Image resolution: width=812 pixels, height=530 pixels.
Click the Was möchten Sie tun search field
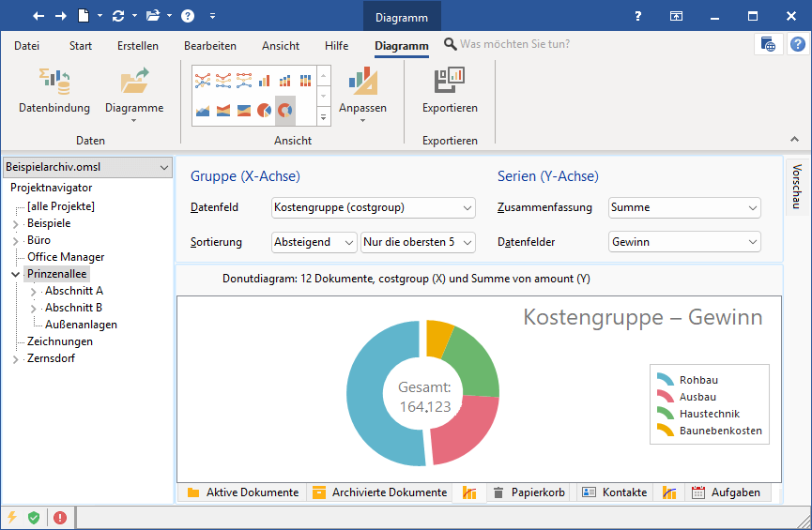pyautogui.click(x=514, y=44)
